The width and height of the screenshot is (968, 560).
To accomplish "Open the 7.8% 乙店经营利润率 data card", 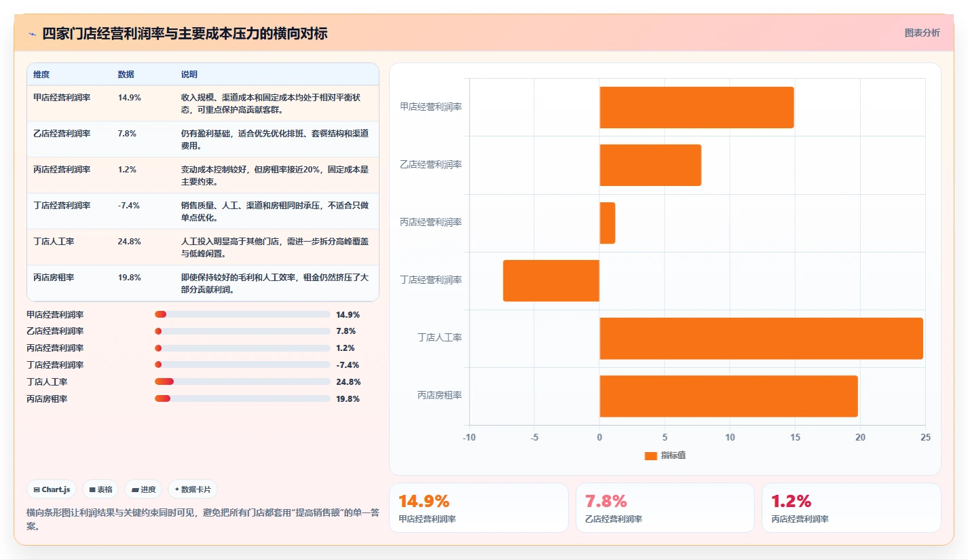I will click(665, 508).
